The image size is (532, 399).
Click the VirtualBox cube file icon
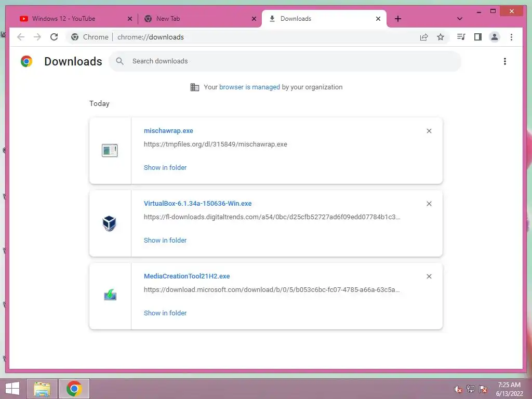tap(109, 223)
